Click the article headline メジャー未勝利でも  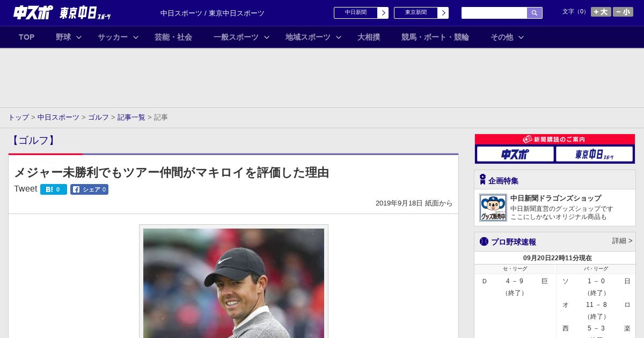point(171,172)
